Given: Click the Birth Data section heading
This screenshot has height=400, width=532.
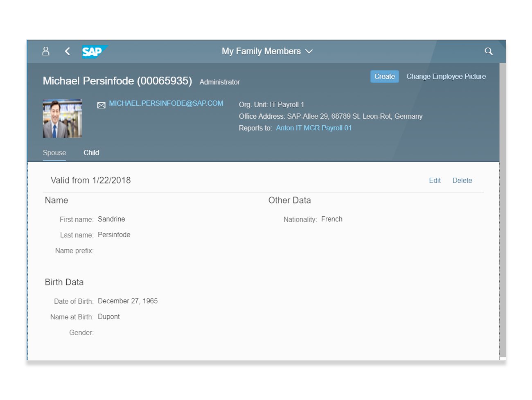Looking at the screenshot, I should click(x=64, y=282).
